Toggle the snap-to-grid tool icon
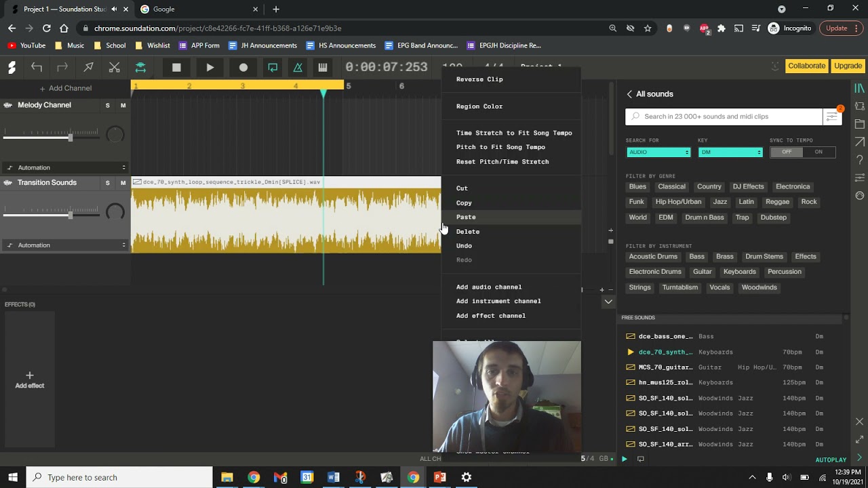The height and width of the screenshot is (488, 868). pyautogui.click(x=140, y=67)
